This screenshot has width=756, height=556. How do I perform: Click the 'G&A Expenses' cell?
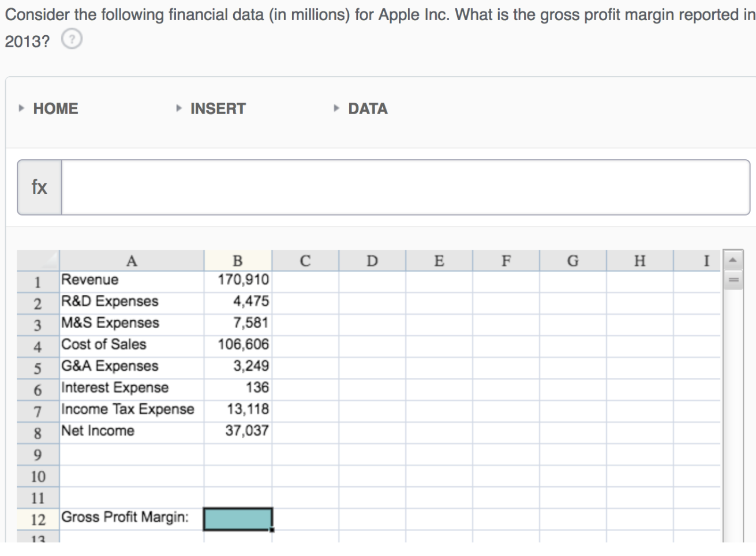coord(132,368)
